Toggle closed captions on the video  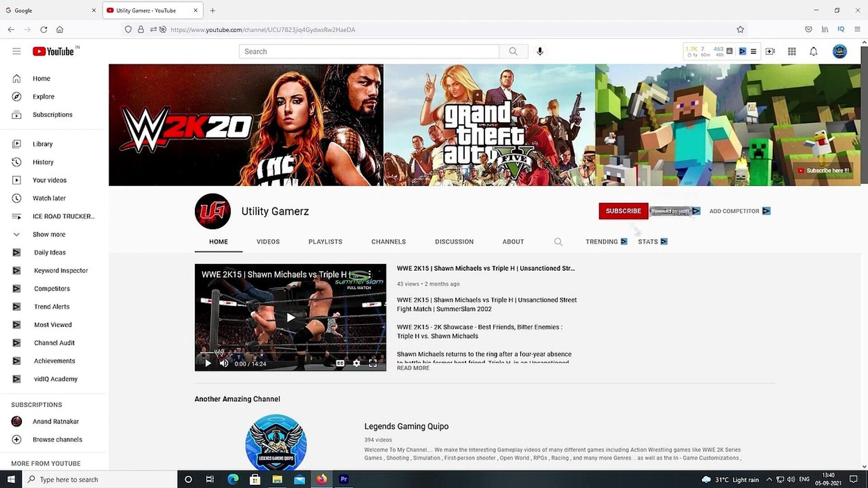click(340, 363)
